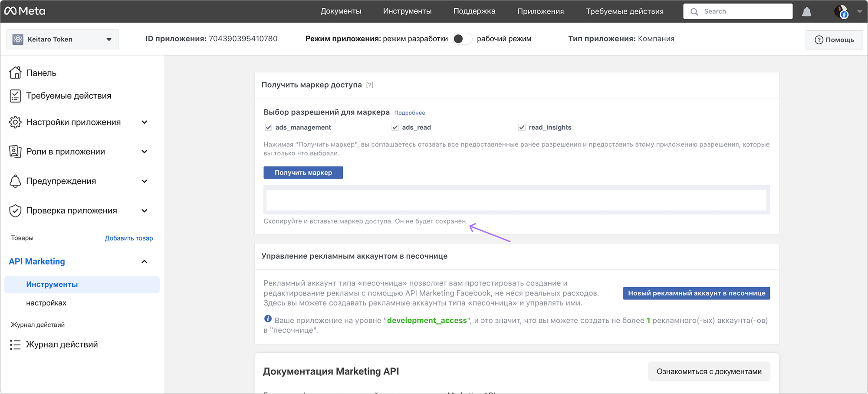Open Документы in top menu

coord(341,11)
